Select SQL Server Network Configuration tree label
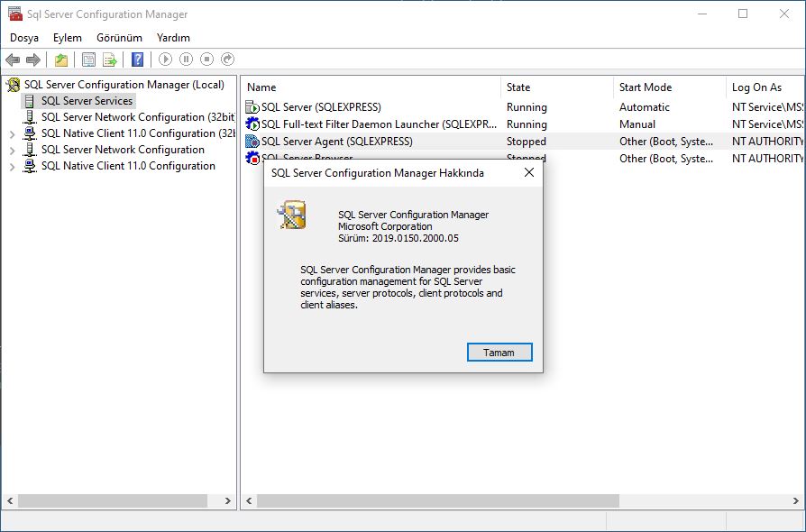This screenshot has width=806, height=532. [x=123, y=150]
